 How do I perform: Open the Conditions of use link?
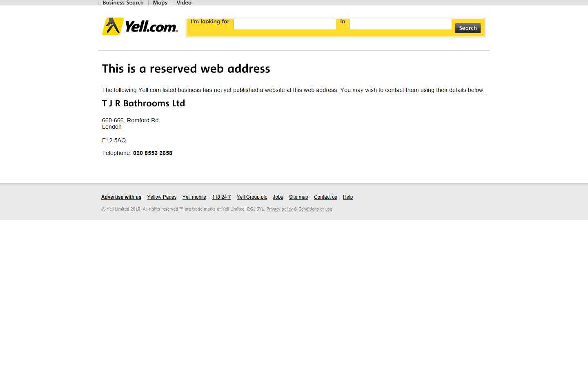click(315, 209)
